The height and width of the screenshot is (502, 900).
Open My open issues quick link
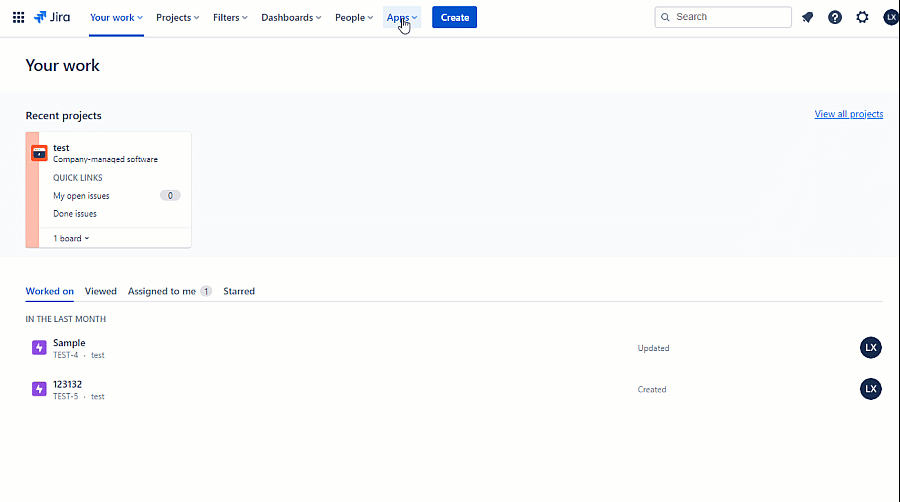[81, 196]
